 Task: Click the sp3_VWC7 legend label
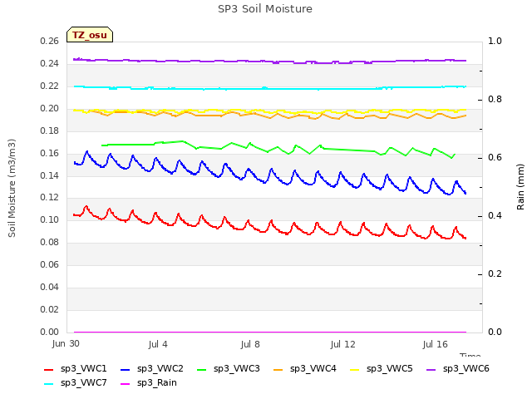click(x=84, y=382)
